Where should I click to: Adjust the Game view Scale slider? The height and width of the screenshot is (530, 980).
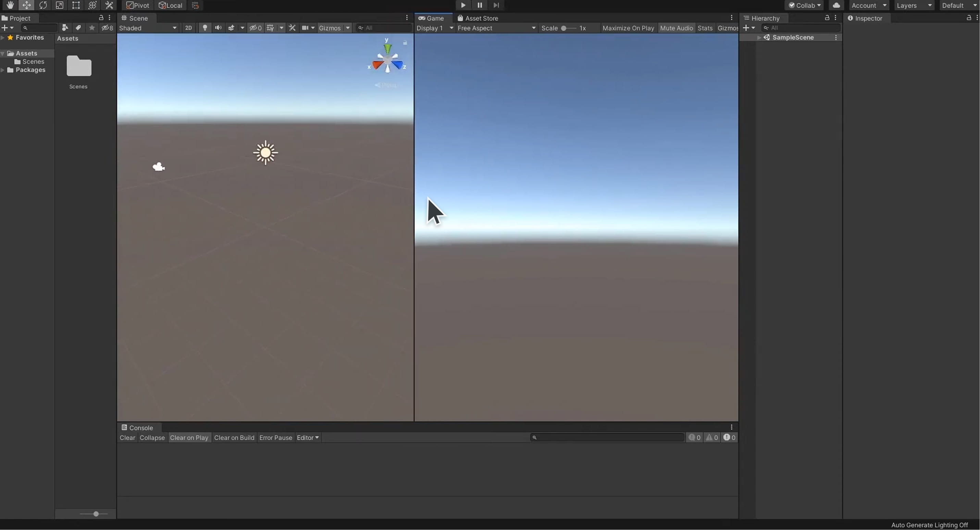tap(564, 28)
